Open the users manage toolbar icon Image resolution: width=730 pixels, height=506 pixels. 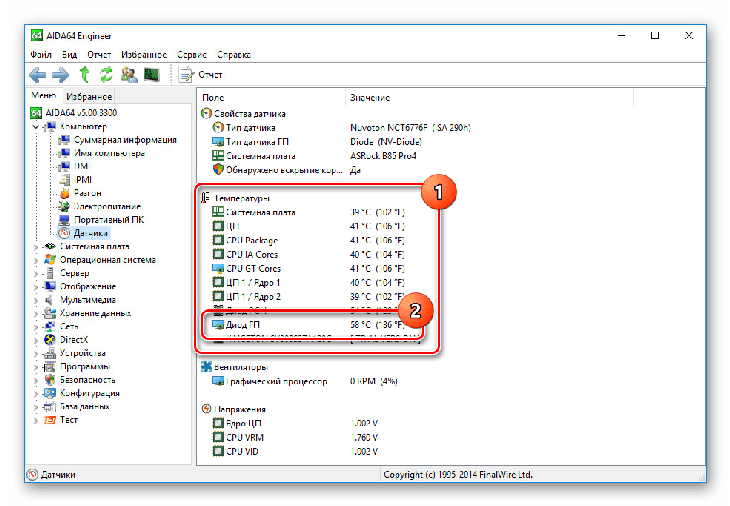tap(129, 74)
